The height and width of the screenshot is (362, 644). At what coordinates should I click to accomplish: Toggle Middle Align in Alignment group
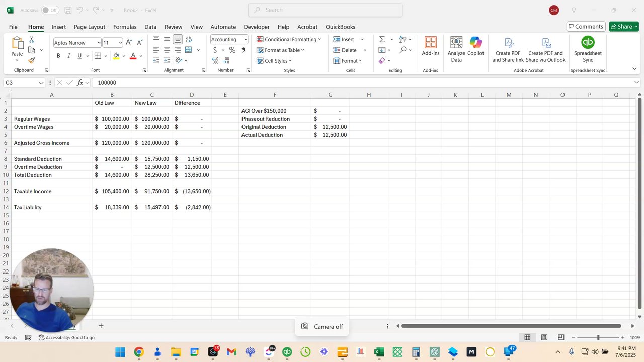click(167, 39)
